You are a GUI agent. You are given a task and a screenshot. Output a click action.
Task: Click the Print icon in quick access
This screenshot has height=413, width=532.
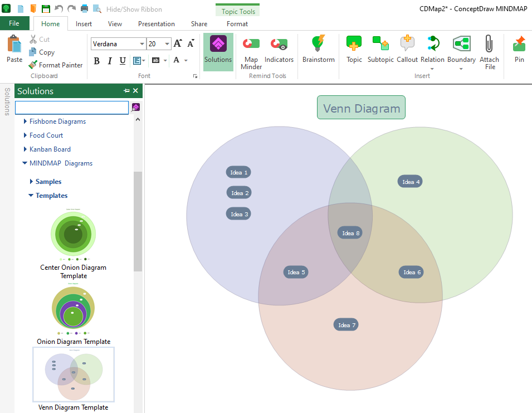point(84,9)
